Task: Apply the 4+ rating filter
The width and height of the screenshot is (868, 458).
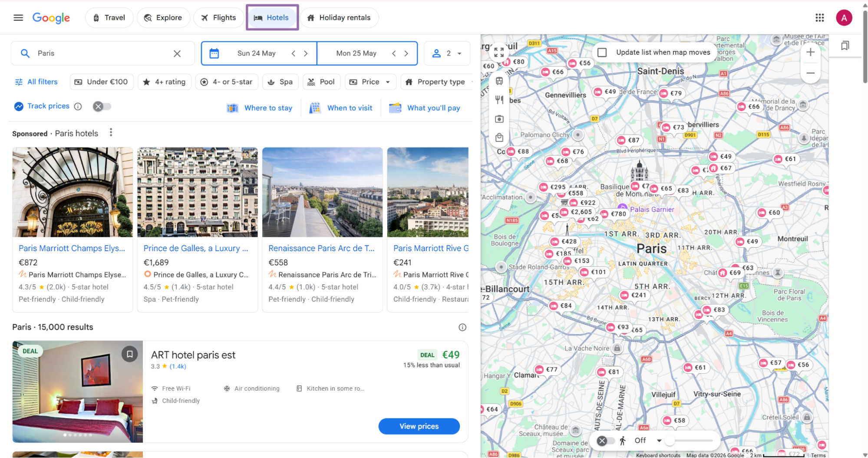Action: pyautogui.click(x=165, y=82)
